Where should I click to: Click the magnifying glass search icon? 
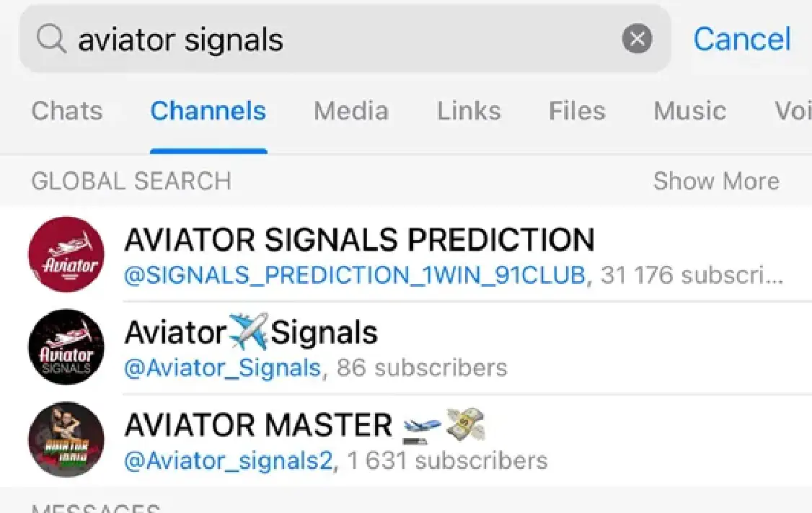coord(49,39)
